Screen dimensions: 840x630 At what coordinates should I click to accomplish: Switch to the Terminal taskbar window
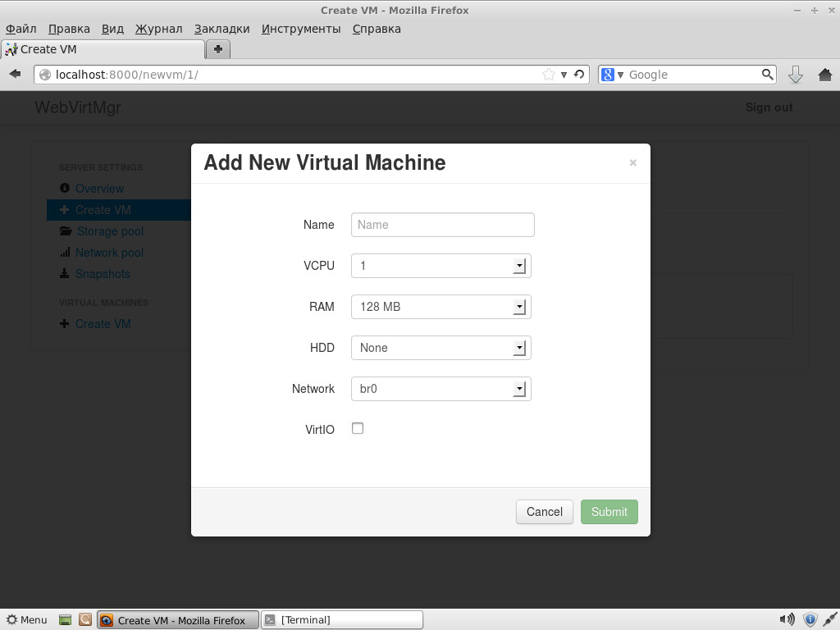pos(342,620)
